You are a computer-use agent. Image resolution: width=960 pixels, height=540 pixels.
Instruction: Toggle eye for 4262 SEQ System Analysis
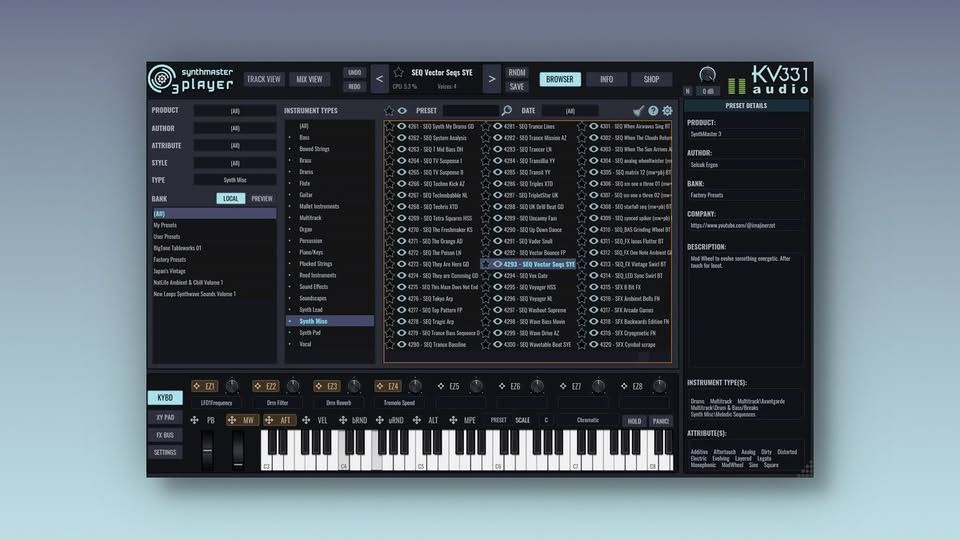402,138
